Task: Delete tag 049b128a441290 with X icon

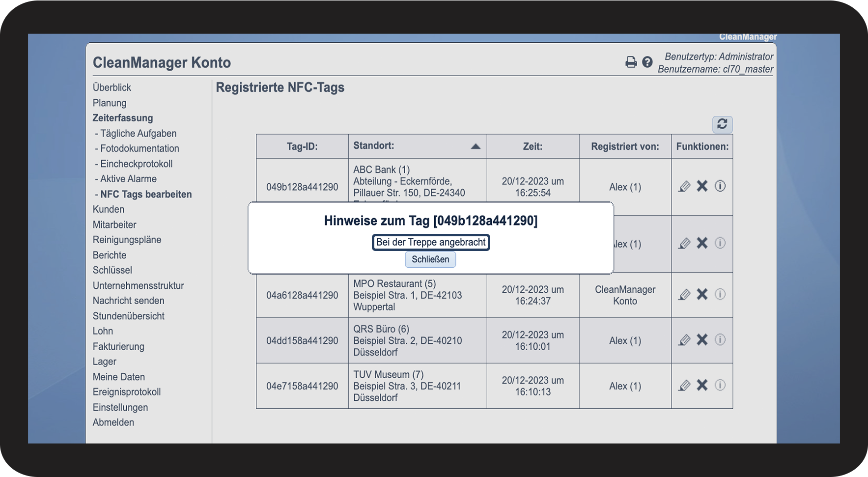Action: coord(702,186)
